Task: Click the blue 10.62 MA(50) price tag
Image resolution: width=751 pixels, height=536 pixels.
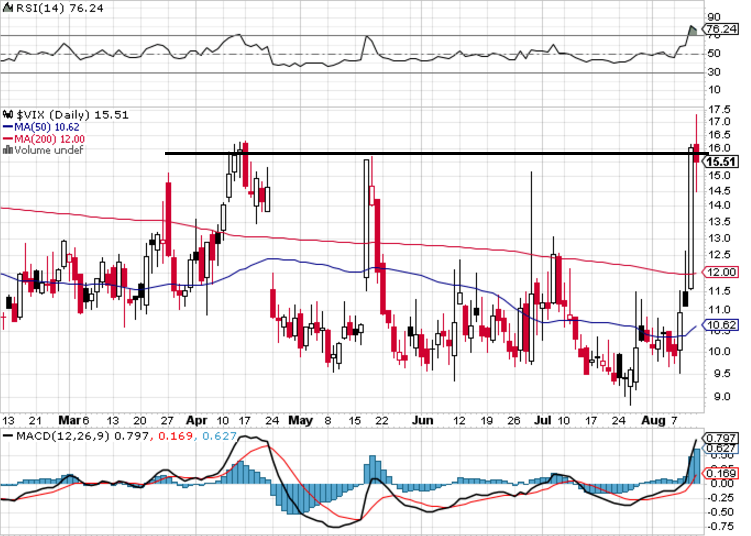Action: (x=722, y=325)
